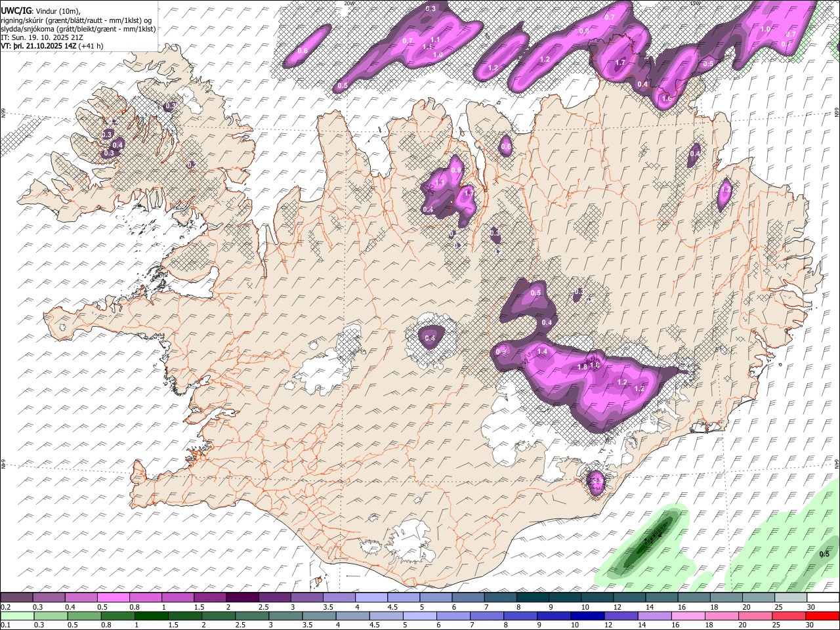Pick the rain legend swatch between 25 and 30
This screenshot has height=630, width=840.
pos(788,616)
